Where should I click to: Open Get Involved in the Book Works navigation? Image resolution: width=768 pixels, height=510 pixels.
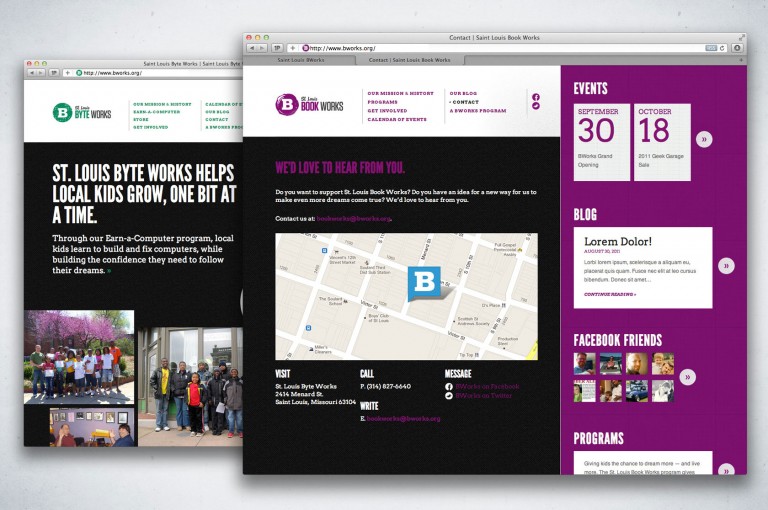(x=387, y=111)
